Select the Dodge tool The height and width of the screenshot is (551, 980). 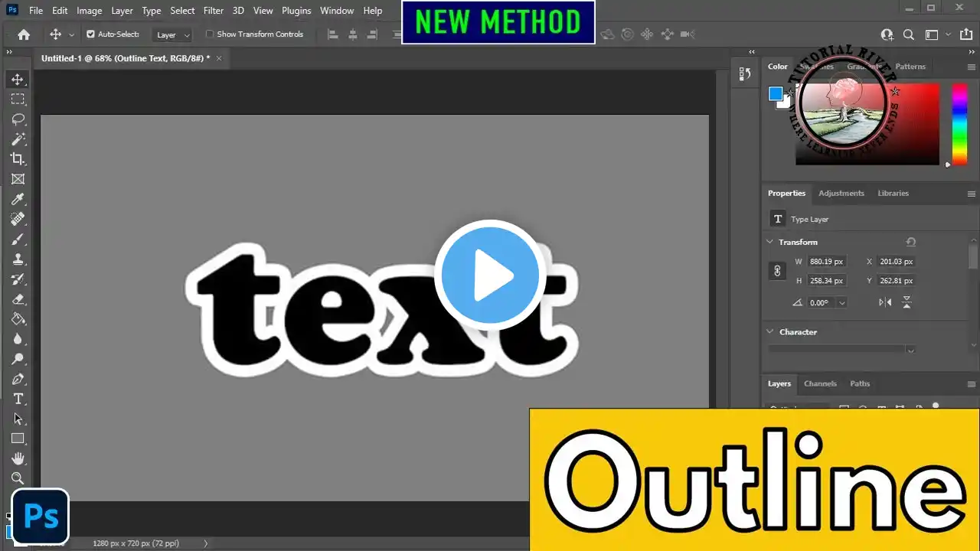click(x=18, y=359)
